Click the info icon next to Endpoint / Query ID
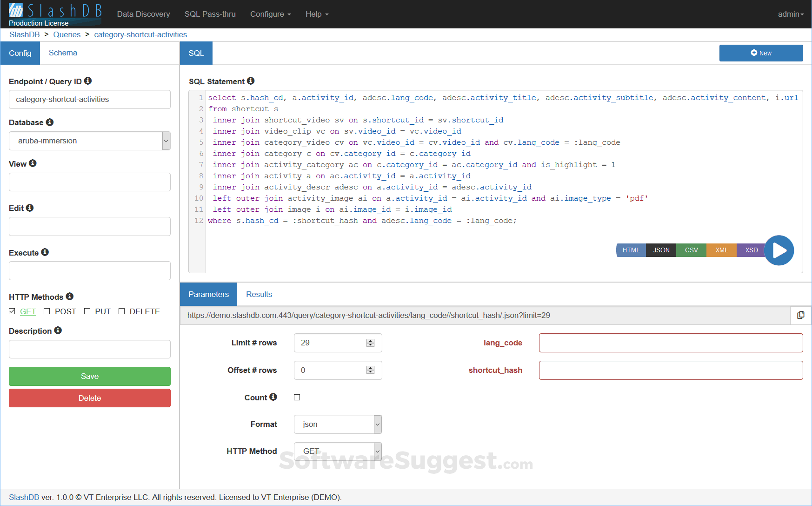 click(88, 81)
